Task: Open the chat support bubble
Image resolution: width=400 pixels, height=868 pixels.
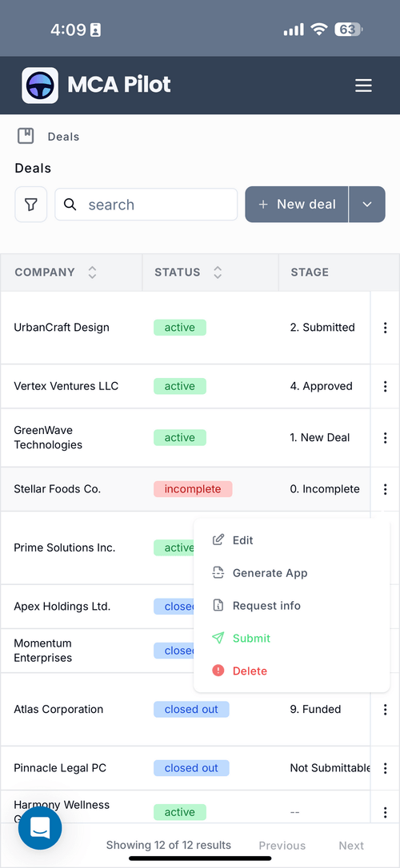Action: click(40, 827)
